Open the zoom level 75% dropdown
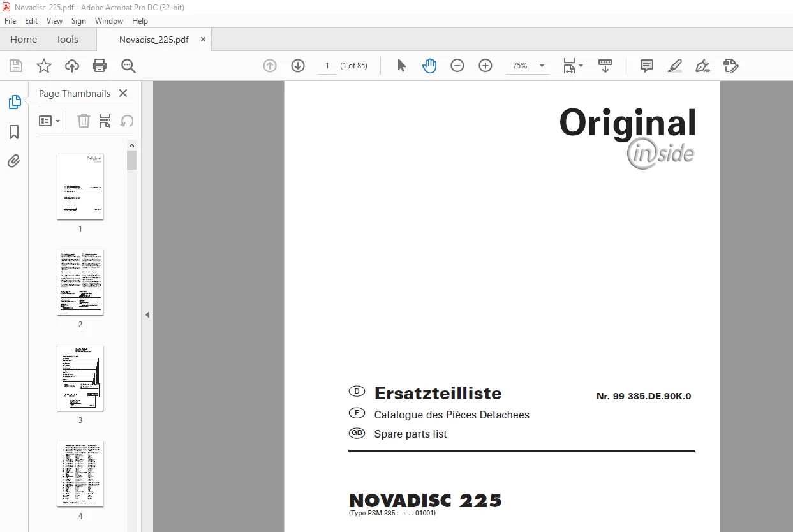Image resolution: width=793 pixels, height=532 pixels. pos(528,66)
